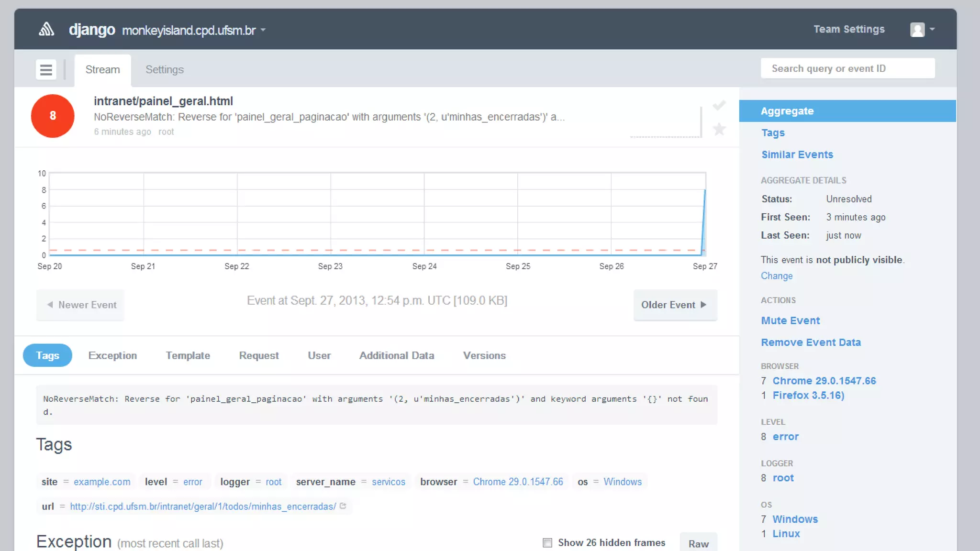Viewport: 980px width, 551px height.
Task: Click the Sentry logo icon
Action: pos(46,30)
